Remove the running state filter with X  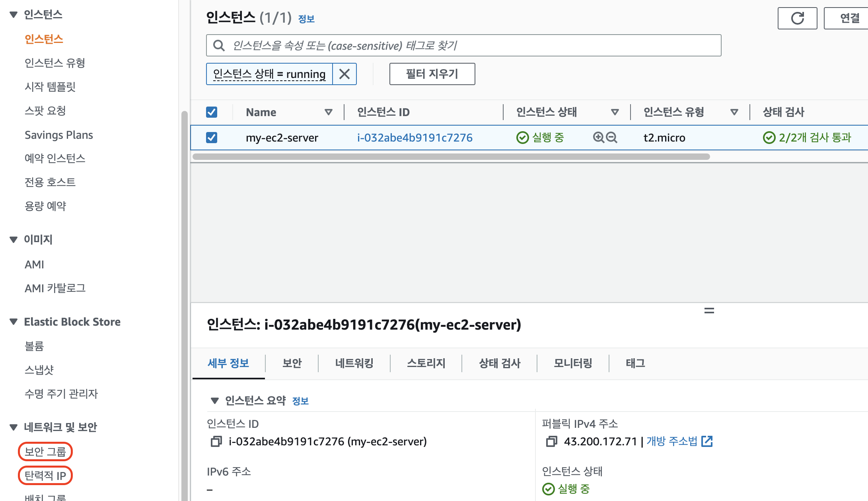(x=344, y=74)
